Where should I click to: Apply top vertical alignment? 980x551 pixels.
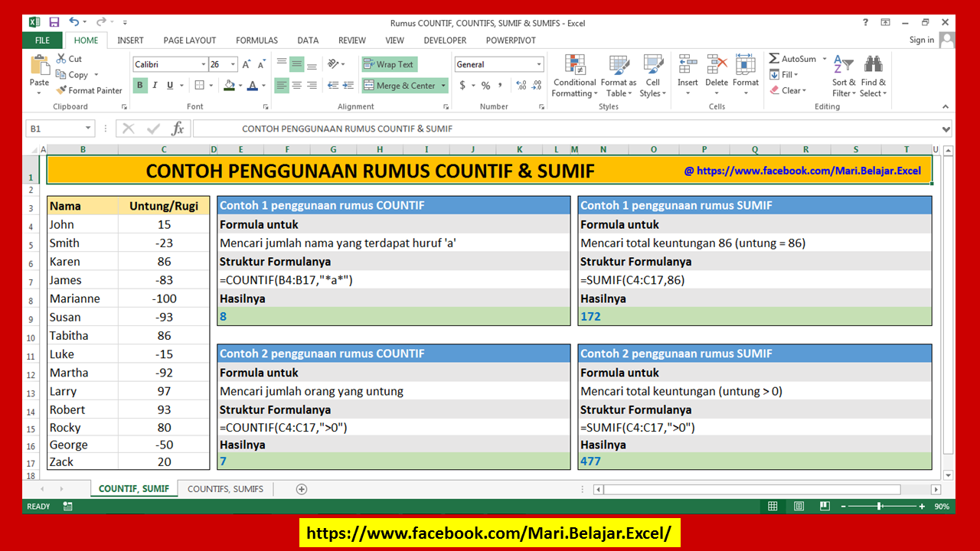point(282,64)
